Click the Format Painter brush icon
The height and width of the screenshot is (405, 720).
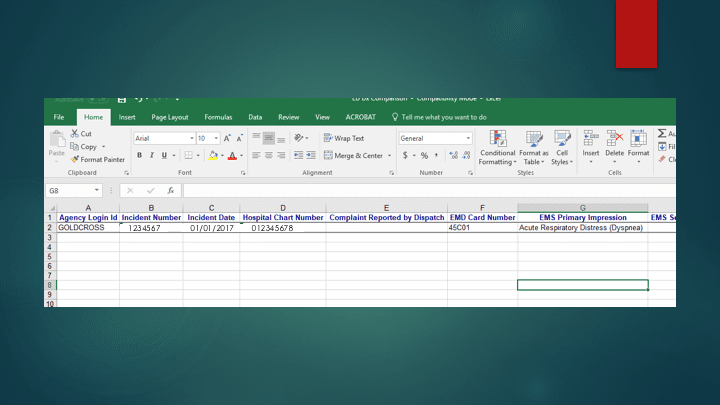click(x=74, y=159)
